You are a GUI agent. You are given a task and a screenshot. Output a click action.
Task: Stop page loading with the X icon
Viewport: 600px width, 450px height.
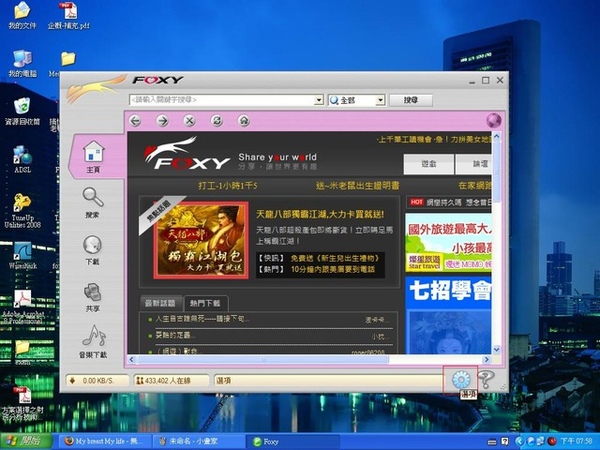pos(189,121)
